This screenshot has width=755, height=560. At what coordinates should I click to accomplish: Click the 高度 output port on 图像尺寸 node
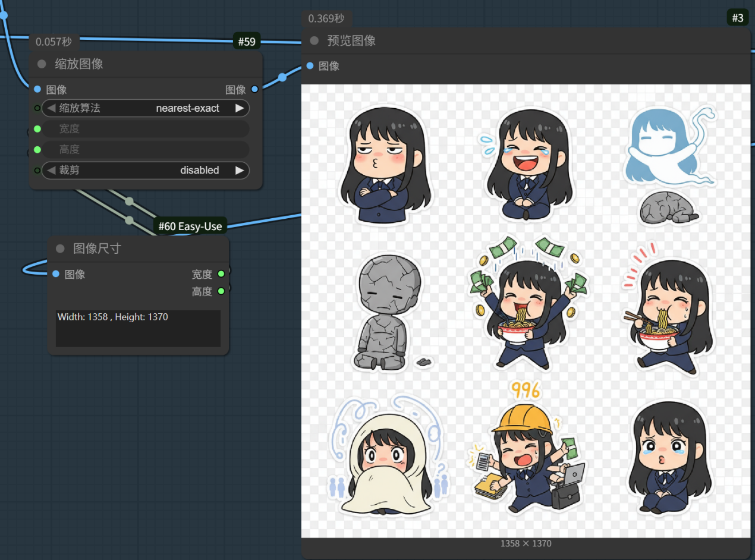click(221, 291)
